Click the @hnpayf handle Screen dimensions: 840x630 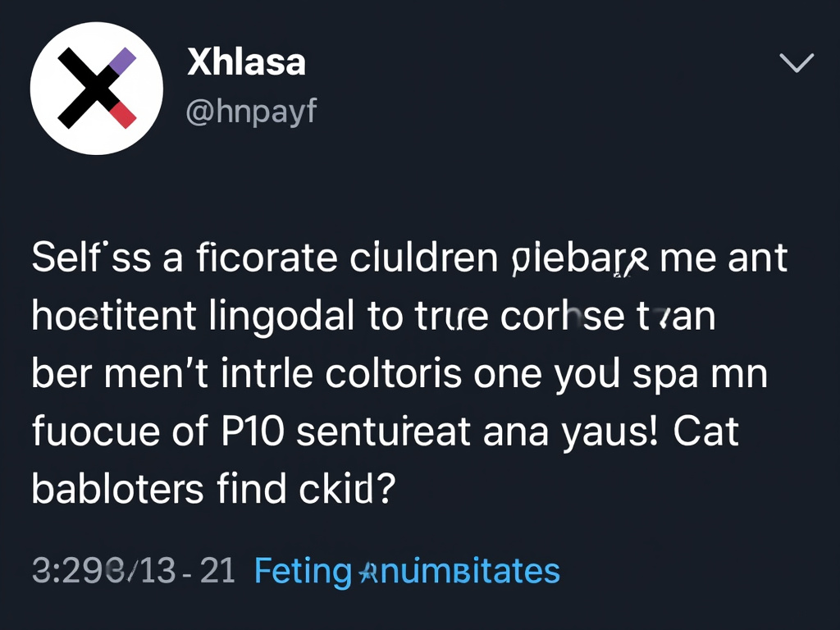(x=251, y=112)
